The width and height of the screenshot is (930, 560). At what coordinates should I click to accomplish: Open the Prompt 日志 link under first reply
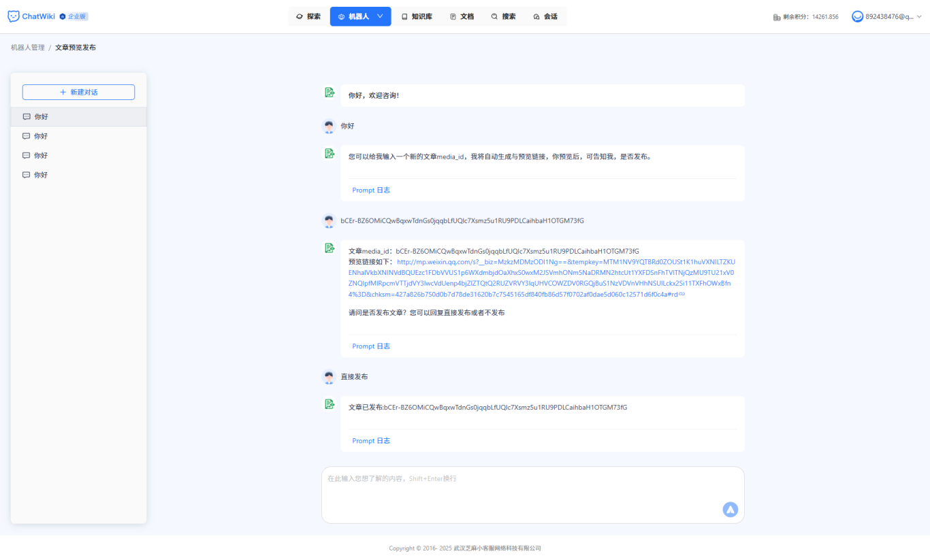coord(371,190)
